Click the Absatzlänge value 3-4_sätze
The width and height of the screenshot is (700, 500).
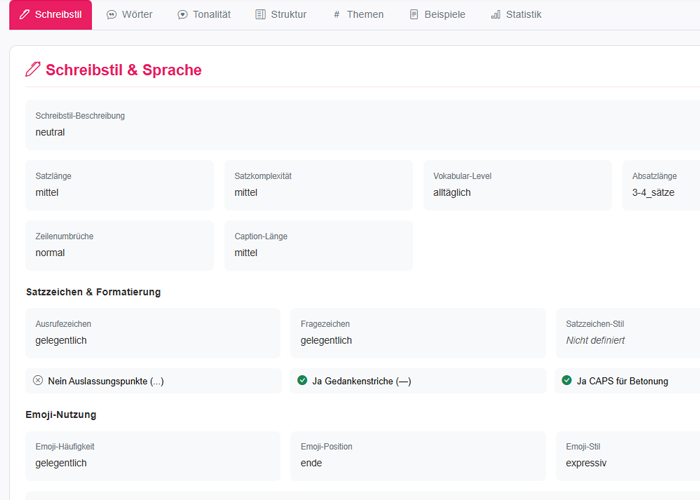[x=653, y=193]
